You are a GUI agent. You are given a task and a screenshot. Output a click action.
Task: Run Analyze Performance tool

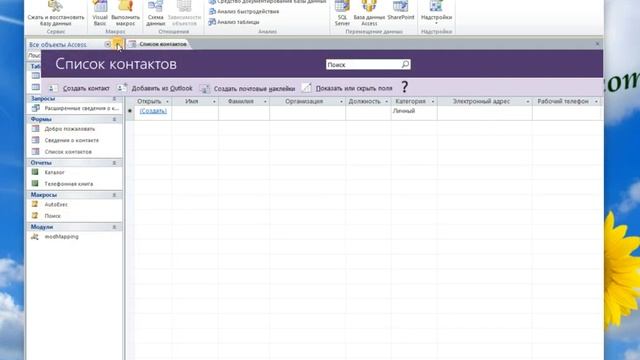point(244,11)
